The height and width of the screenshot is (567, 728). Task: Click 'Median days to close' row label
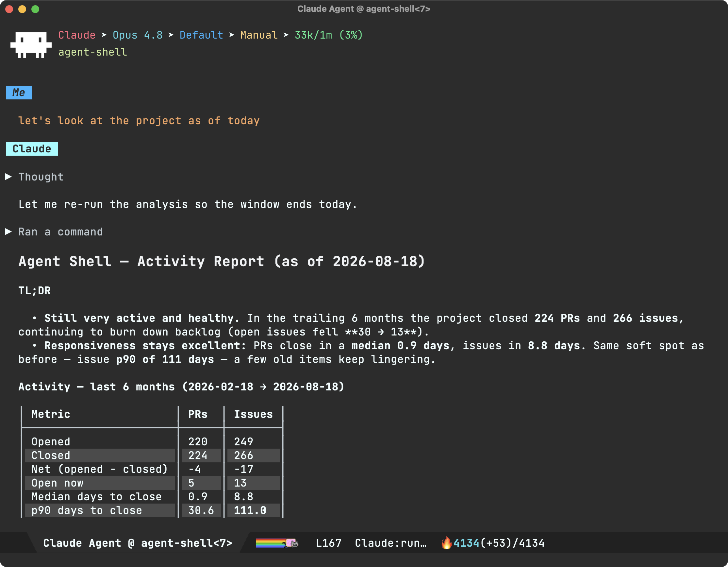pyautogui.click(x=97, y=497)
